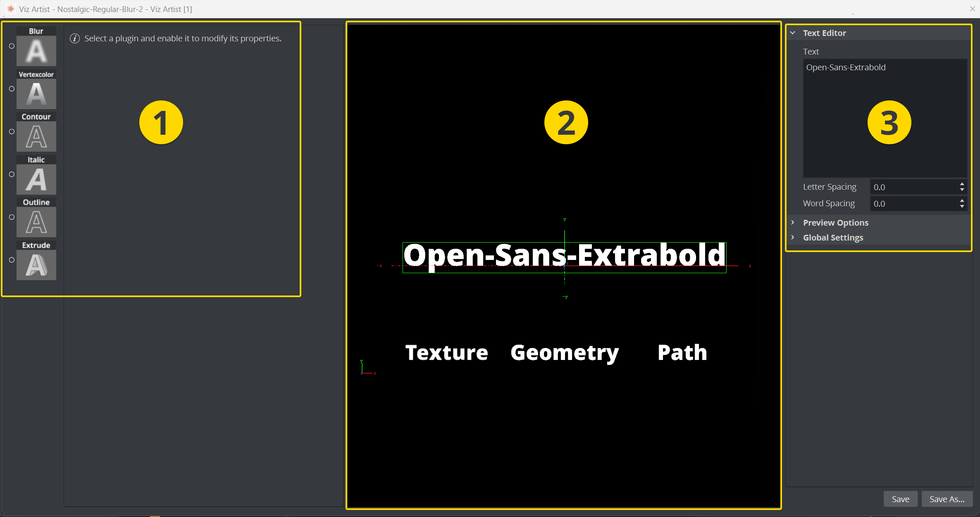Enable the Contour plugin radio button
This screenshot has height=517, width=980.
[x=12, y=132]
